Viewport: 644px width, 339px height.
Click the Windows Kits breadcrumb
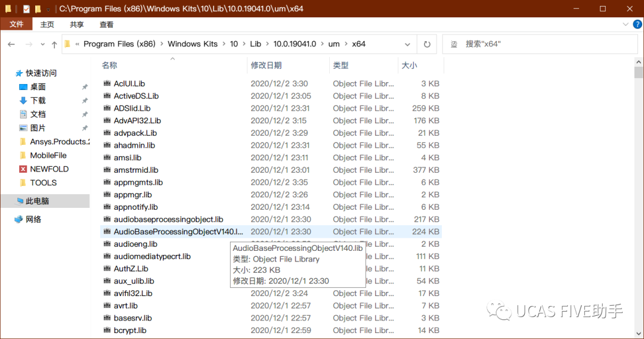(x=193, y=44)
